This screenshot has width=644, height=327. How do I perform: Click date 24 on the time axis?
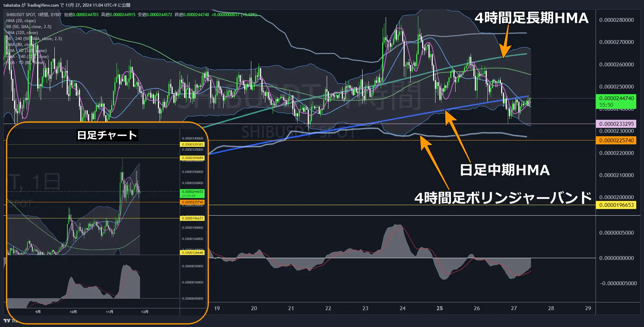tap(403, 308)
